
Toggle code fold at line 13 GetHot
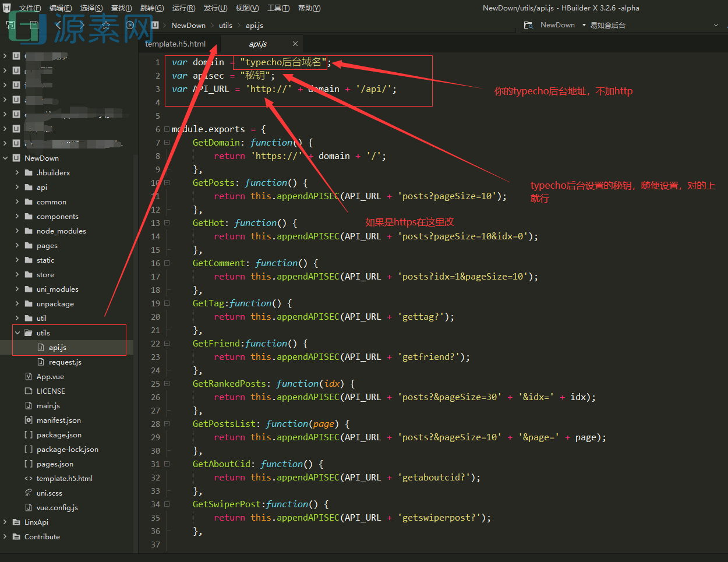tap(167, 223)
